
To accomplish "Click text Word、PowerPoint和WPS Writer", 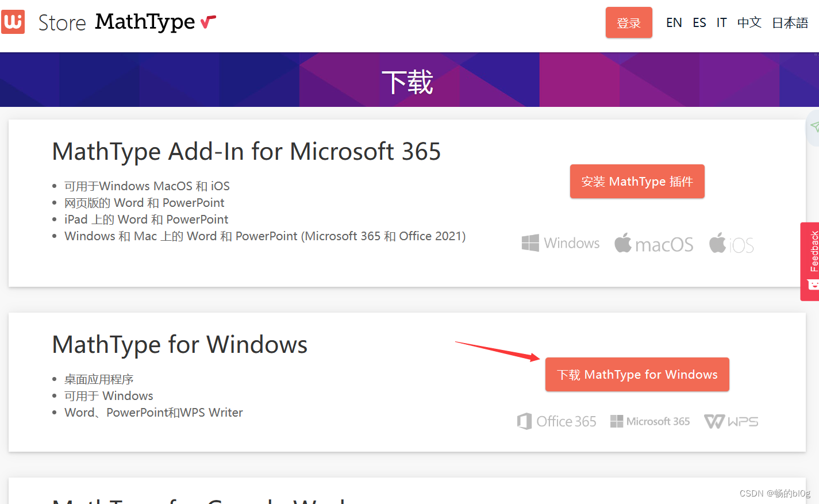I will (x=153, y=413).
